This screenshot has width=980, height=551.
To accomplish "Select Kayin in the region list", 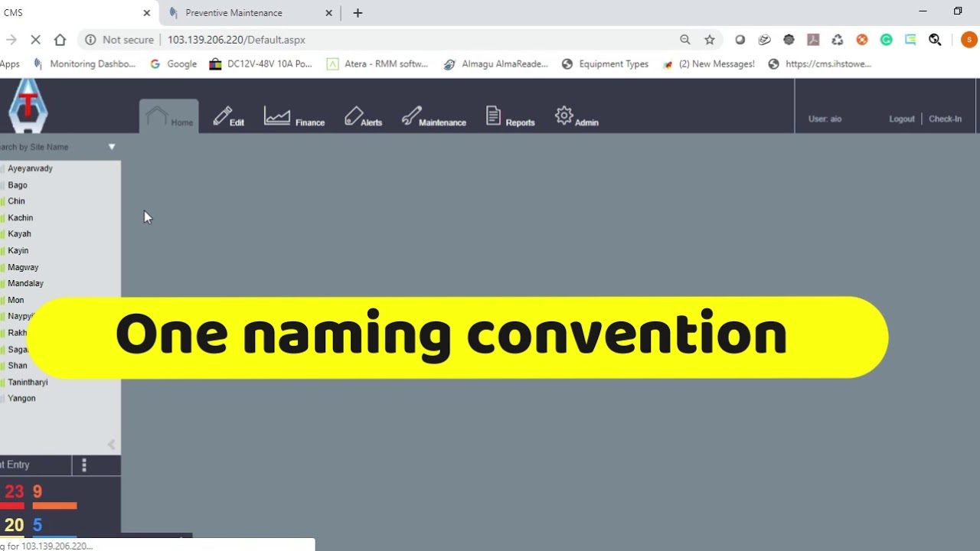I will (18, 251).
